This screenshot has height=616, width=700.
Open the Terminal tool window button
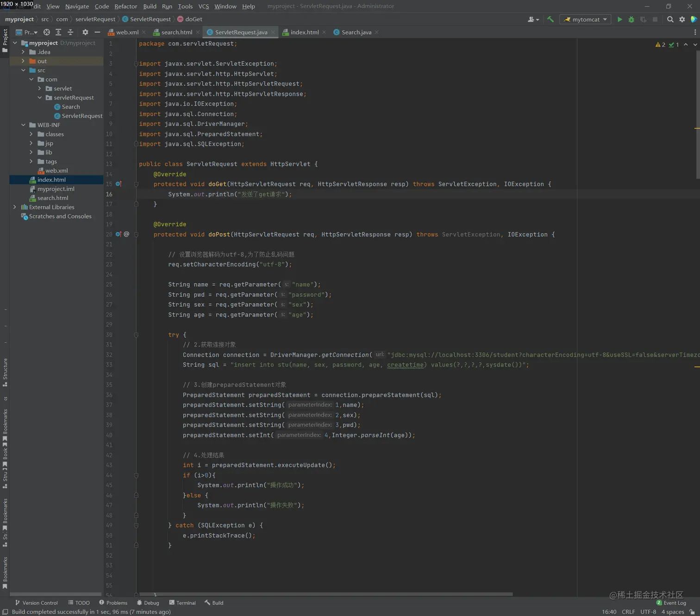tap(182, 603)
